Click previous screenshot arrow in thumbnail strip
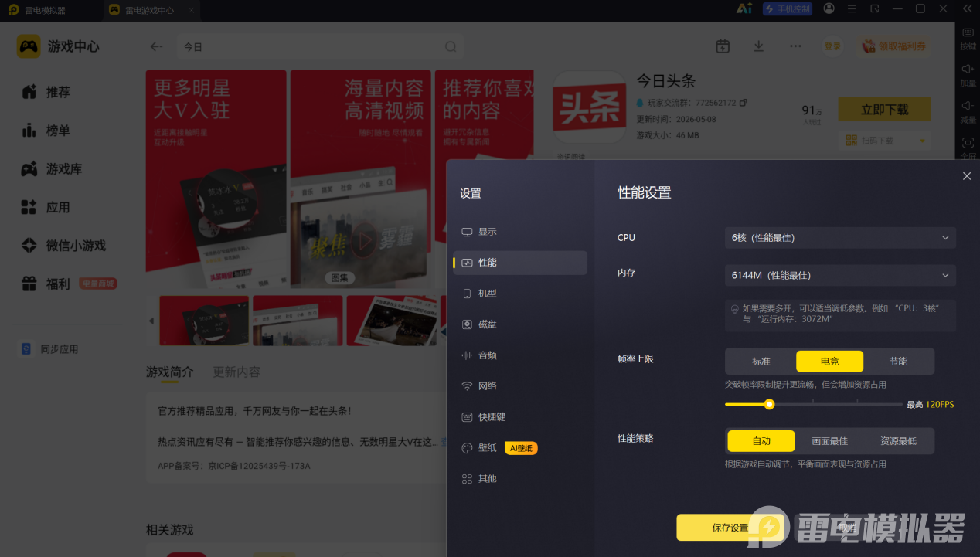 coord(151,321)
